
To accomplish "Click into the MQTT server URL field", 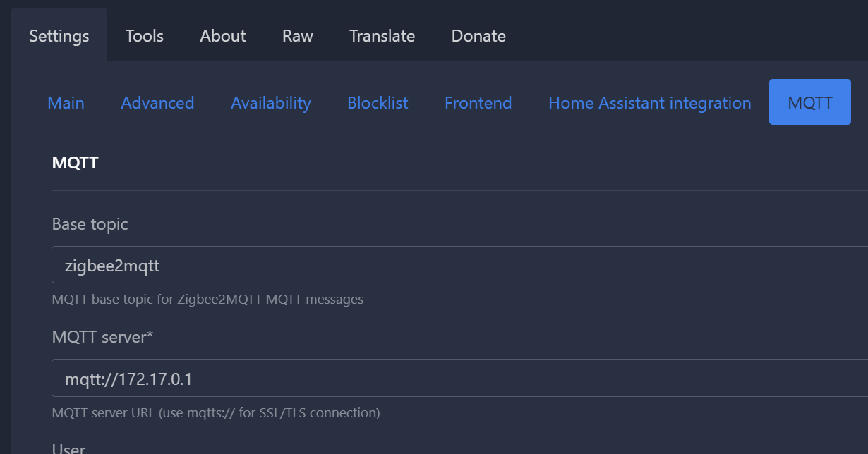I will pyautogui.click(x=460, y=378).
